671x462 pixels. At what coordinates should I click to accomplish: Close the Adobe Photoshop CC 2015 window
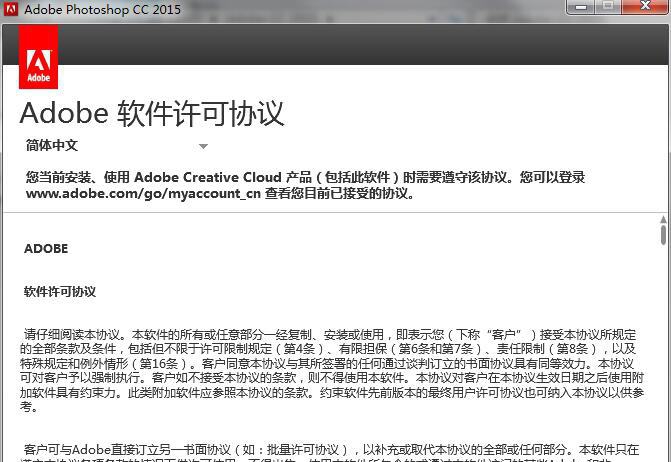[x=645, y=7]
